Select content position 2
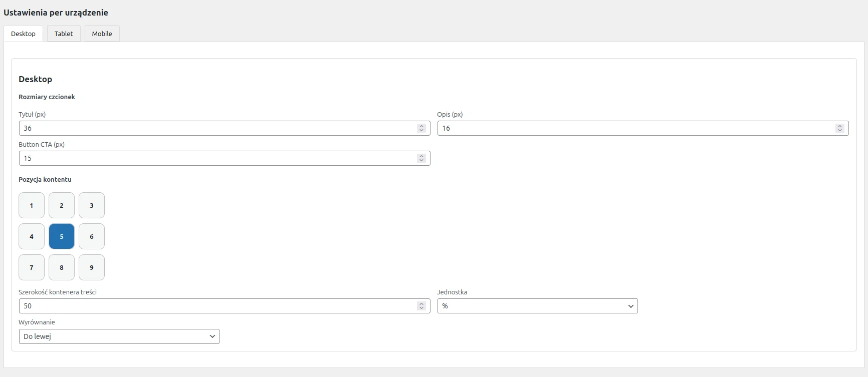The image size is (868, 377). [x=62, y=205]
